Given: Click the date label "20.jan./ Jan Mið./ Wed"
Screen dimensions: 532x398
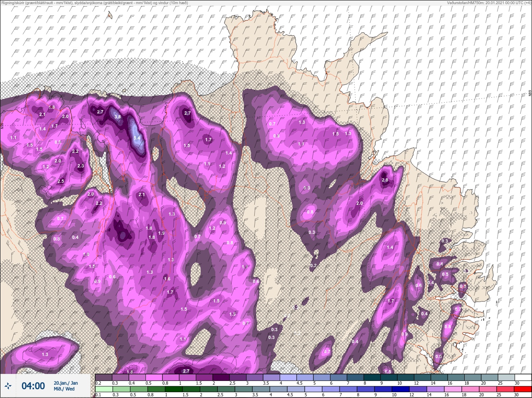Looking at the screenshot, I should tap(65, 386).
